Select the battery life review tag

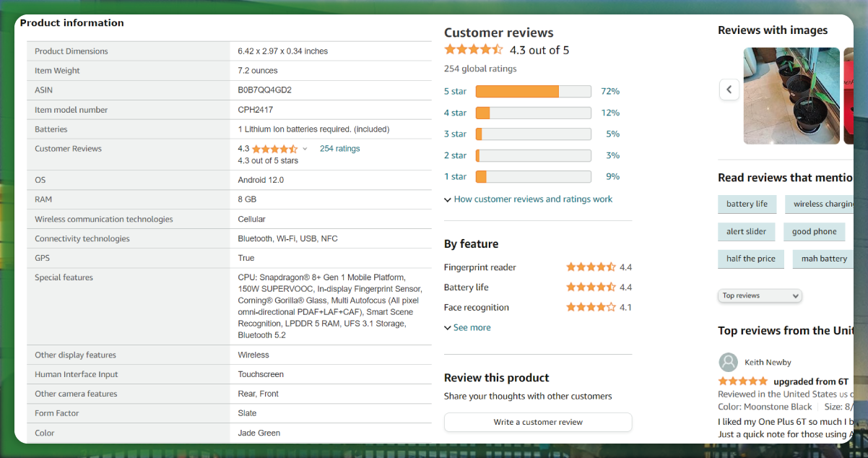747,204
